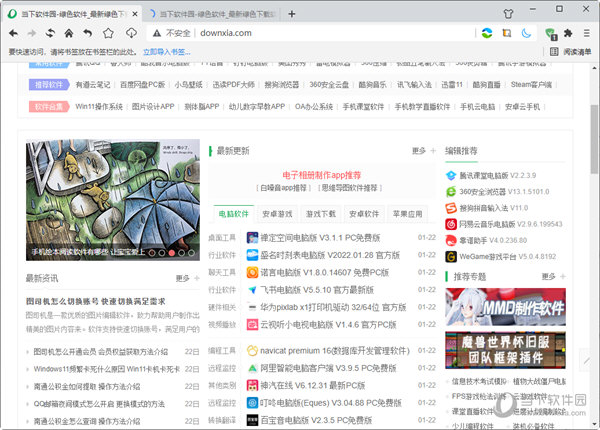Open the 有道云笔记 link
This screenshot has height=430, width=600.
(x=93, y=85)
